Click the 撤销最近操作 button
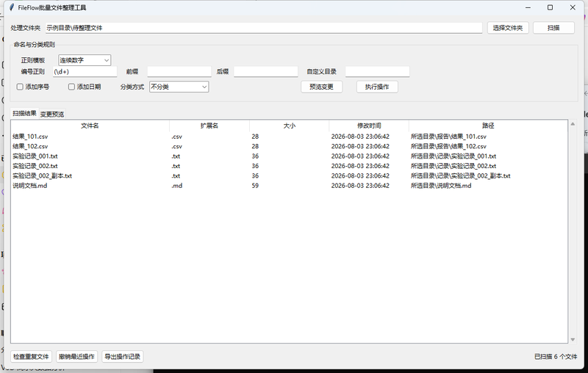Screen dimensions: 588x373 coord(76,357)
